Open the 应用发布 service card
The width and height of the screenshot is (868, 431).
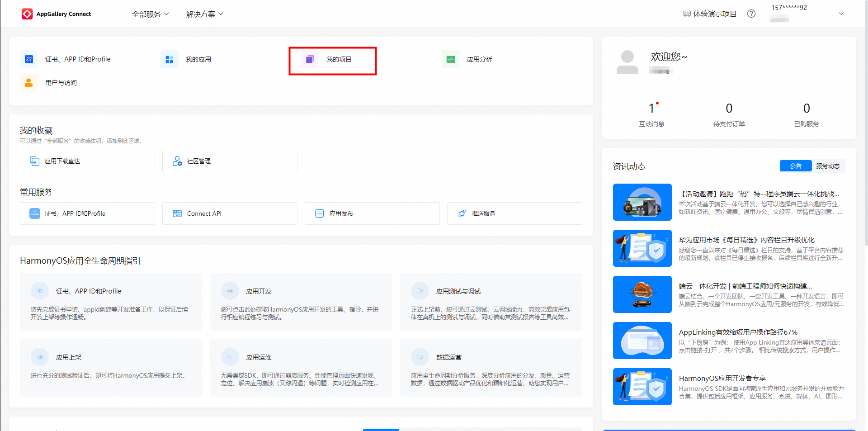click(x=372, y=213)
